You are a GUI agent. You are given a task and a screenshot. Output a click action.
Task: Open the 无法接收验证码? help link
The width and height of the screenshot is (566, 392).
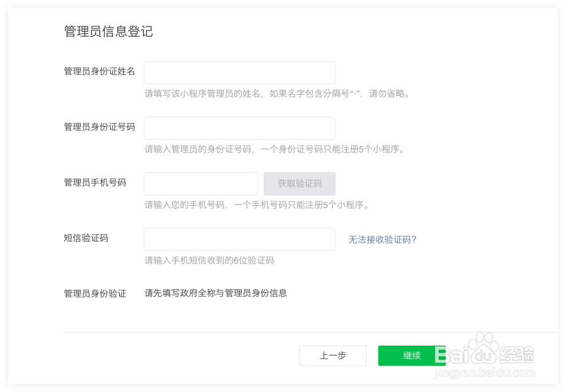pyautogui.click(x=381, y=239)
